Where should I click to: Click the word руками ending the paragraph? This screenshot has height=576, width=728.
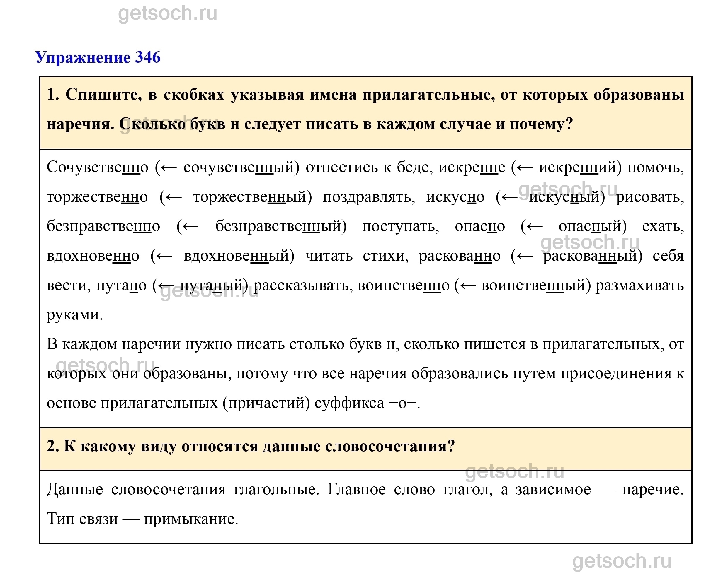(x=74, y=315)
